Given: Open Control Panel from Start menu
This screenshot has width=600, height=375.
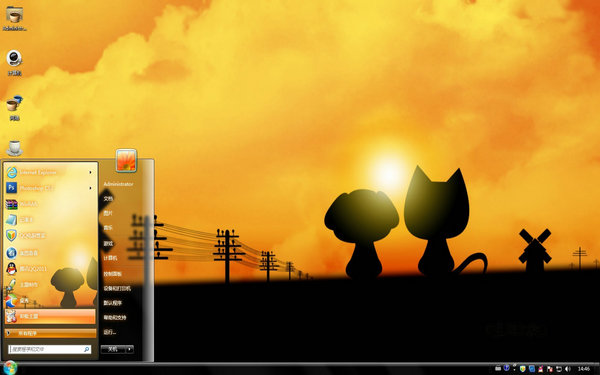Looking at the screenshot, I should coord(112,274).
